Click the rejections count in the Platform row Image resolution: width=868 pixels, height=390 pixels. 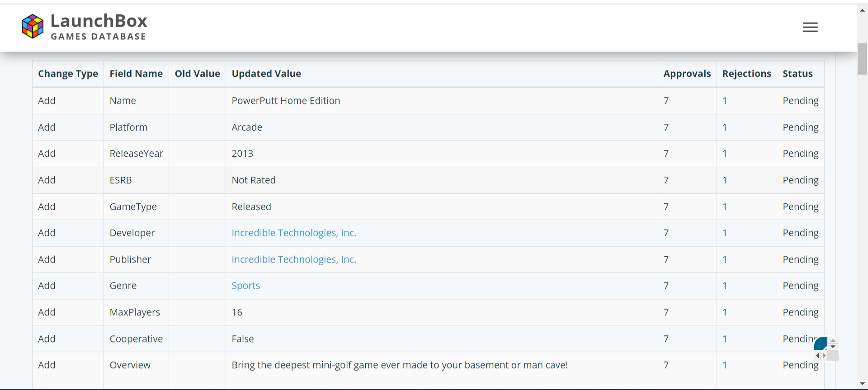pyautogui.click(x=725, y=127)
